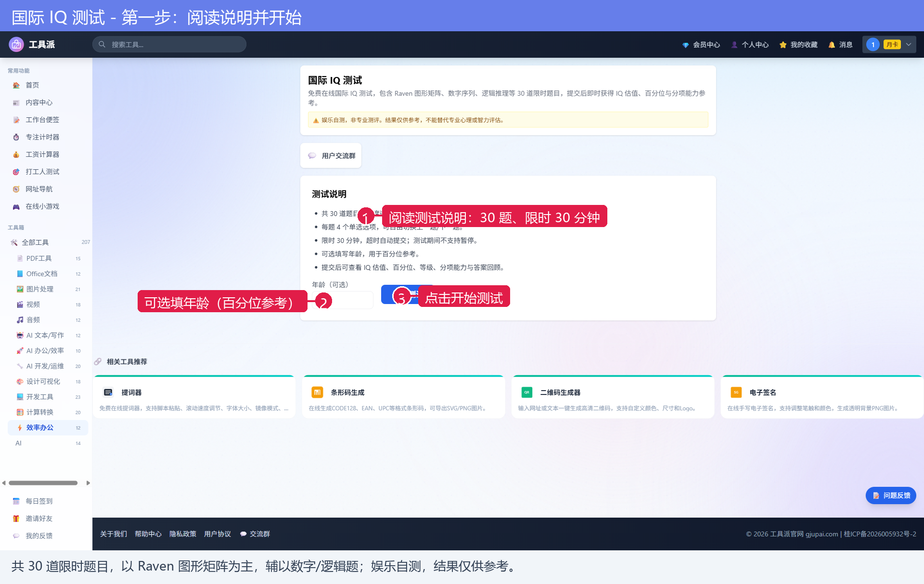Open 用户交流群 button
Screen dimensions: 924x584
[x=331, y=155]
